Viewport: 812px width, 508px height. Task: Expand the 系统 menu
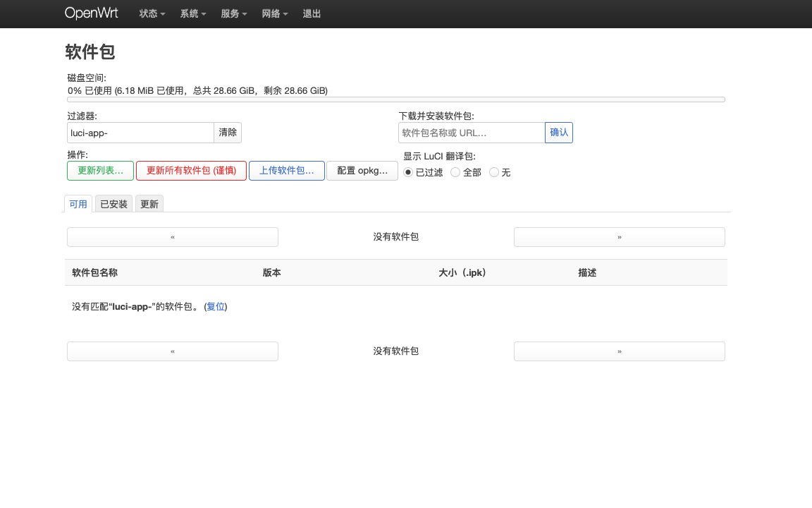(192, 13)
